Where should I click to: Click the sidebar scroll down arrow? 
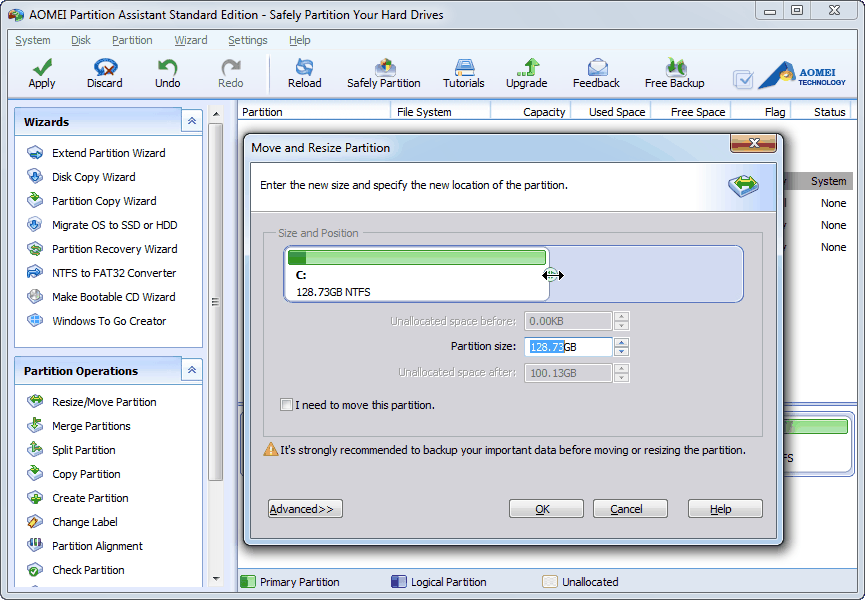(x=216, y=579)
